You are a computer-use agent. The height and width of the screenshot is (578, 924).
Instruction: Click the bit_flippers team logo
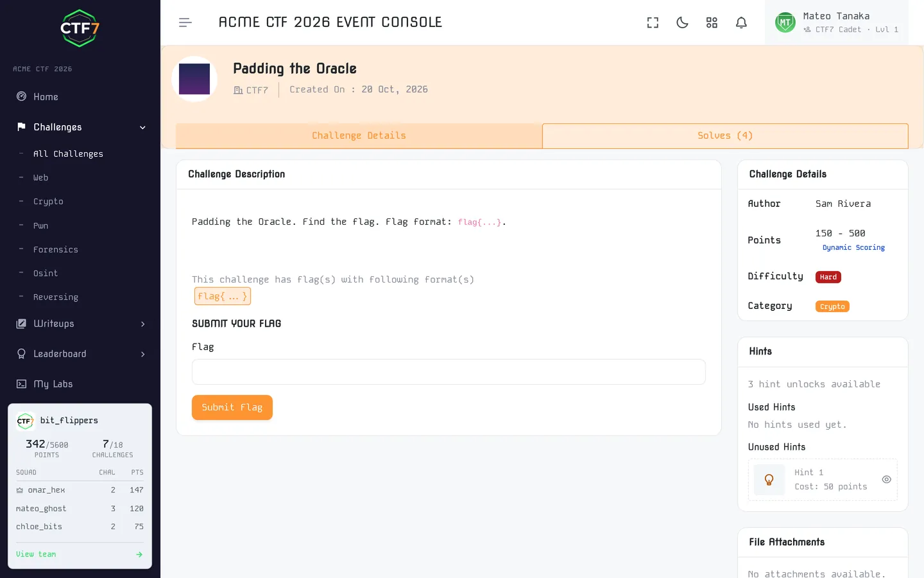tap(25, 421)
